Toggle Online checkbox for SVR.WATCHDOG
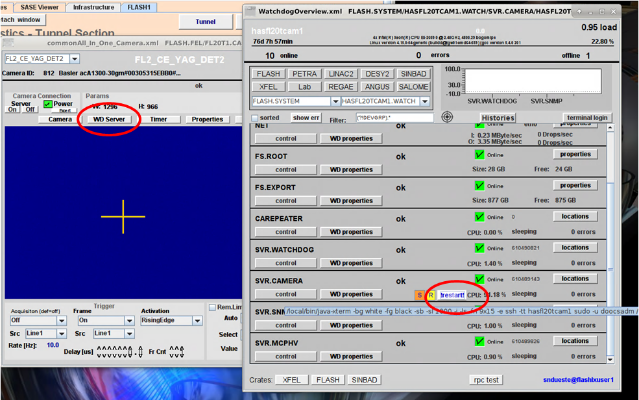 pos(478,247)
